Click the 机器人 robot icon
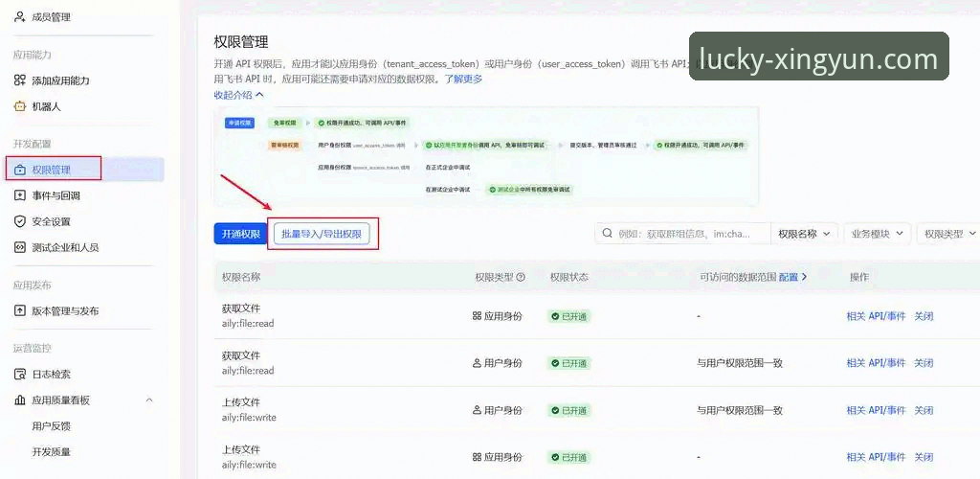The width and height of the screenshot is (980, 479). 20,107
